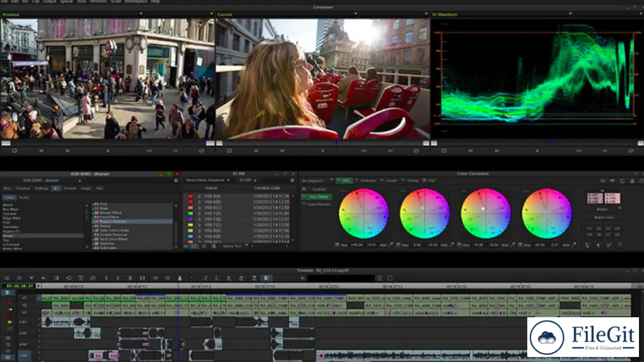Switch bin to the frame view icon
Viewport: 644px width, 362px height.
(x=204, y=246)
